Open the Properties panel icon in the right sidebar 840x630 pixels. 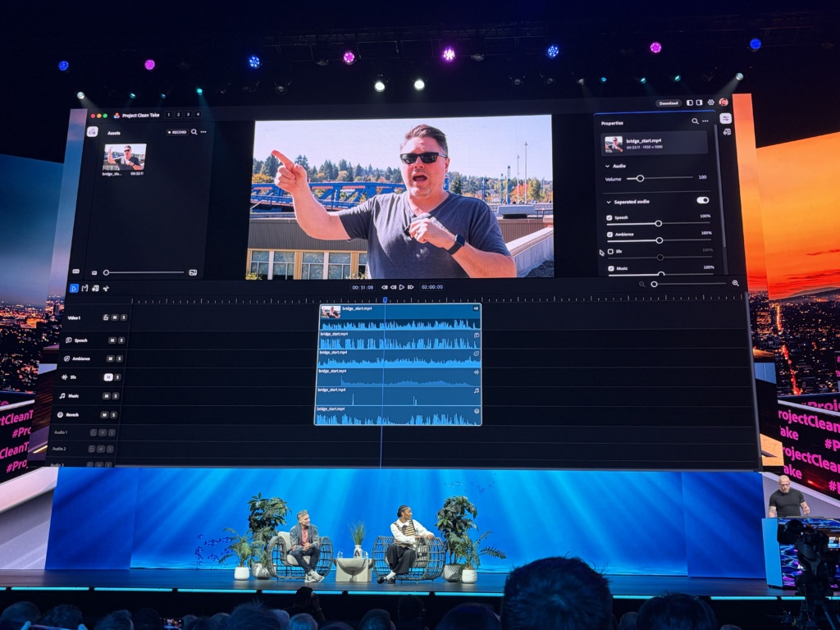(x=726, y=119)
